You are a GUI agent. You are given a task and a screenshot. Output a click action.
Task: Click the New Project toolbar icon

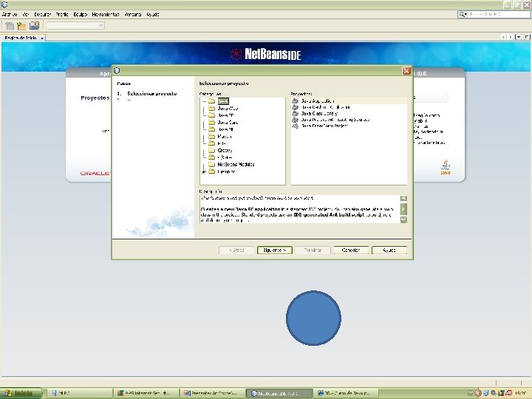point(21,25)
